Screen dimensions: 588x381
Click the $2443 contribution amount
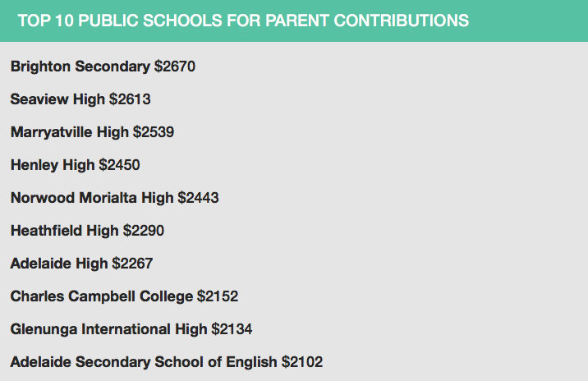(x=199, y=198)
